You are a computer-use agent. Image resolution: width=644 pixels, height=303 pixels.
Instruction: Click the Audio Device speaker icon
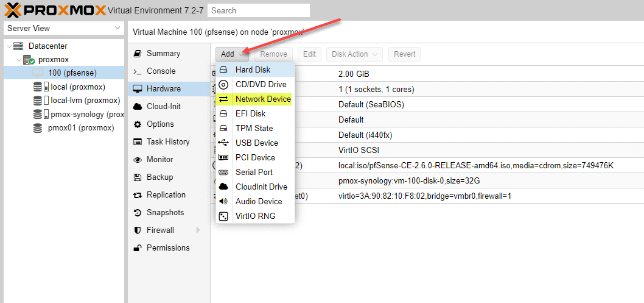tap(224, 201)
